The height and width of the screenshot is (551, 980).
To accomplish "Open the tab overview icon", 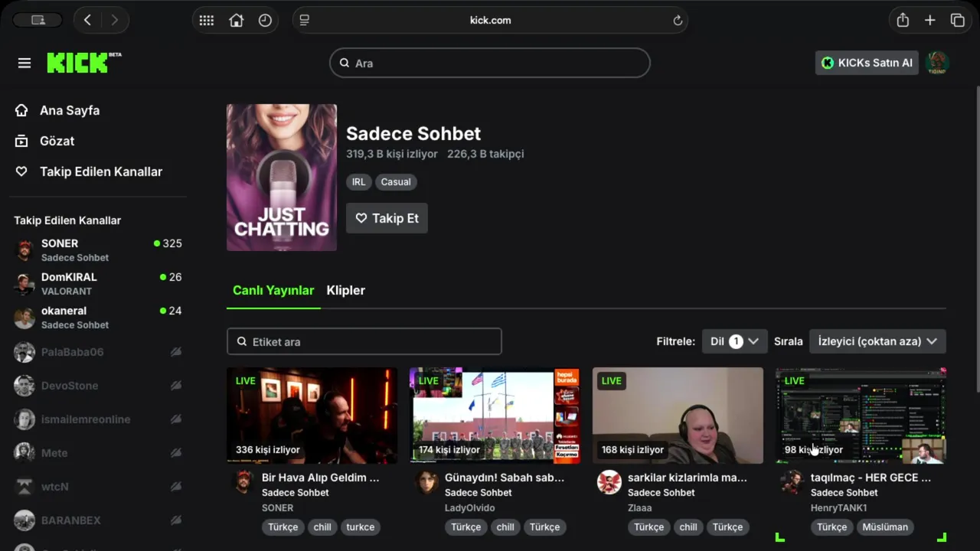I will (x=957, y=21).
